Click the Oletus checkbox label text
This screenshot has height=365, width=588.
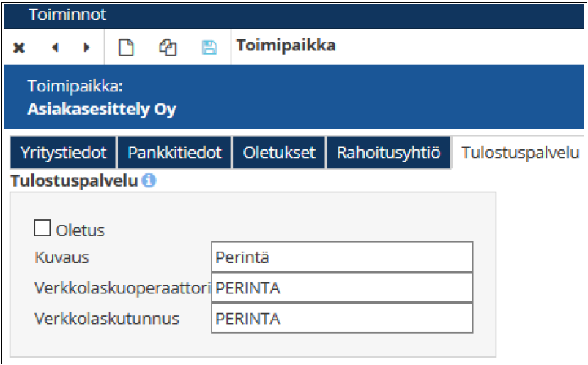point(81,230)
